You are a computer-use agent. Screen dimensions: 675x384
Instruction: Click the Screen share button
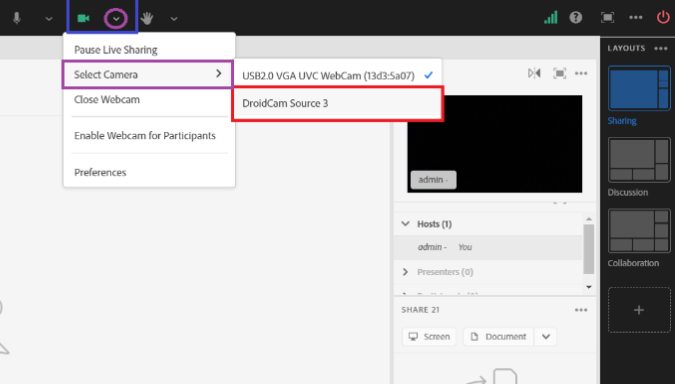pos(429,337)
